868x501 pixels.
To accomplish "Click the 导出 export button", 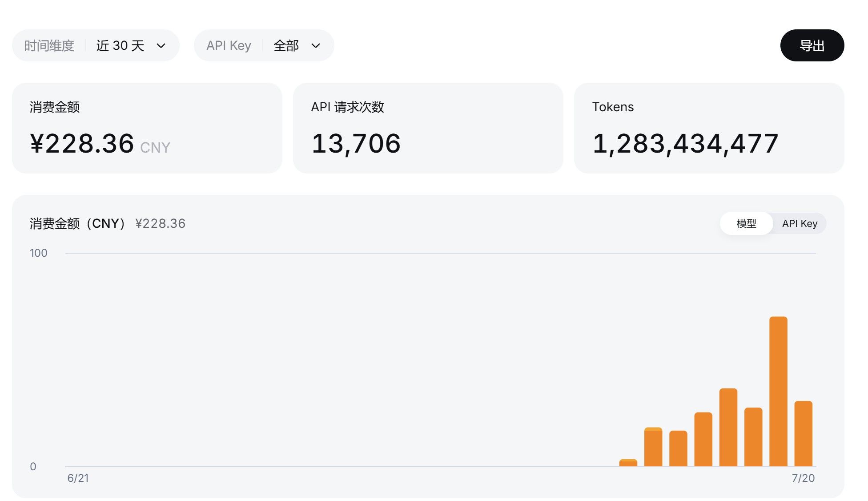I will click(x=812, y=45).
